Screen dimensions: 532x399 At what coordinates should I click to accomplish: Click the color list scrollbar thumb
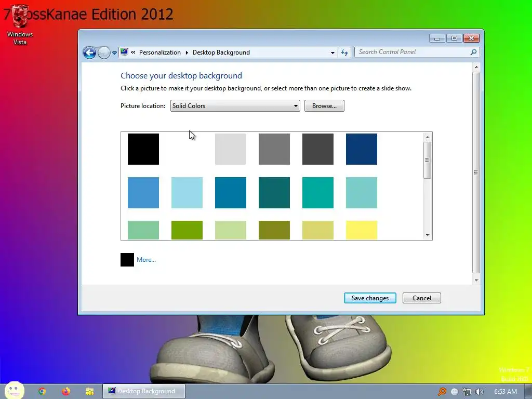click(428, 160)
